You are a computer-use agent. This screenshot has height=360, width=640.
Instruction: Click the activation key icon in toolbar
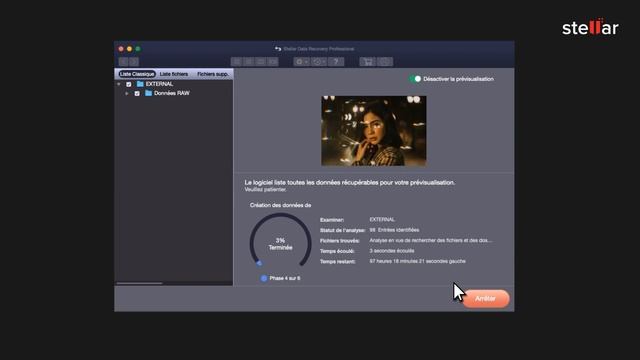click(384, 62)
